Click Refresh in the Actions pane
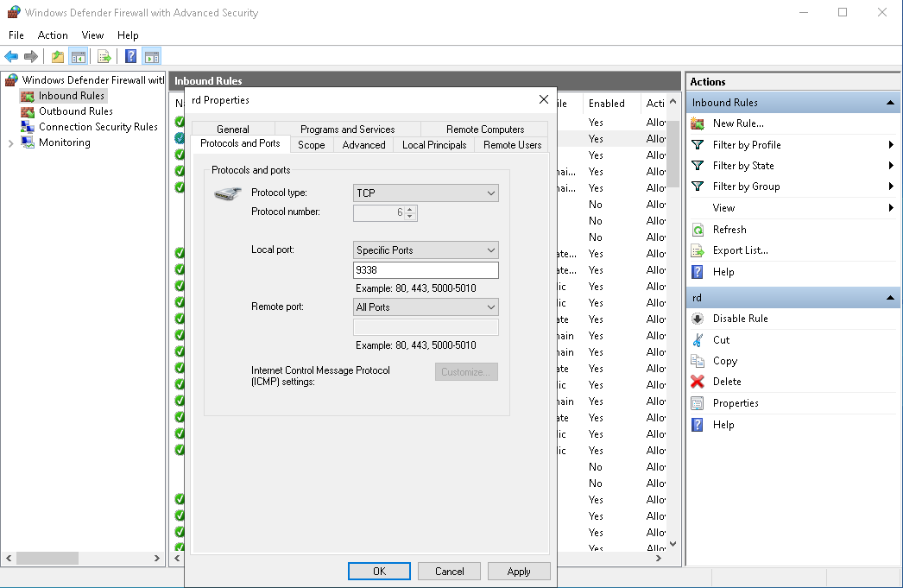Screen dimensions: 903x588 [x=729, y=229]
